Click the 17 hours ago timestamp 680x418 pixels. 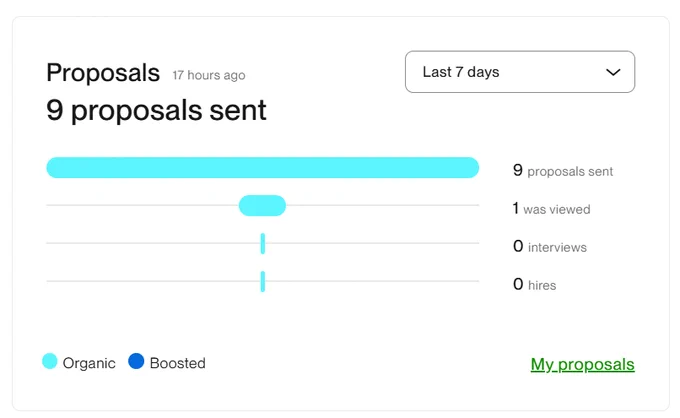[x=209, y=75]
